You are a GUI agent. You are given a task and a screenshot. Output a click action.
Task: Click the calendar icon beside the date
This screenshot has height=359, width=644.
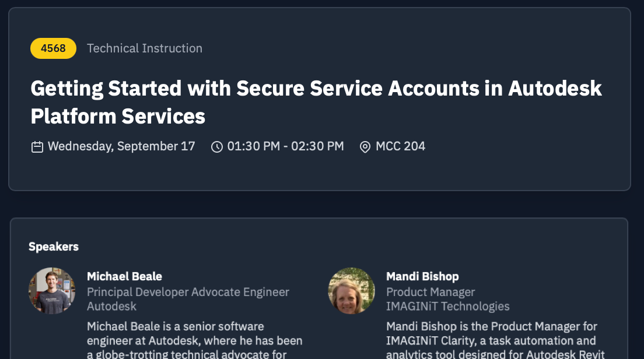(x=37, y=147)
